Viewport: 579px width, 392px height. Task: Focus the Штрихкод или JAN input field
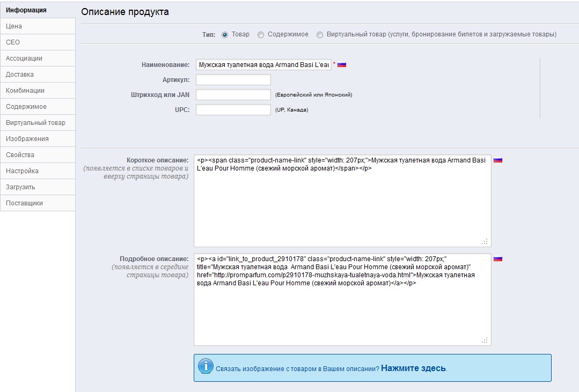(233, 94)
